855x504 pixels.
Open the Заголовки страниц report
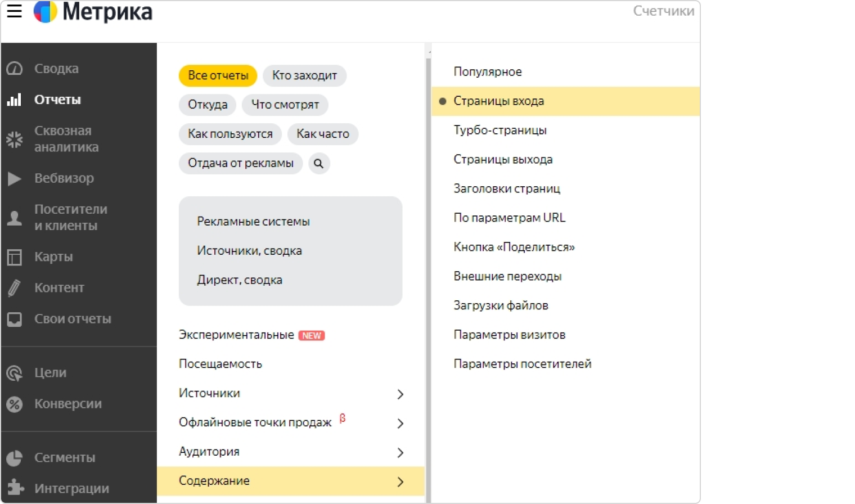coord(507,189)
